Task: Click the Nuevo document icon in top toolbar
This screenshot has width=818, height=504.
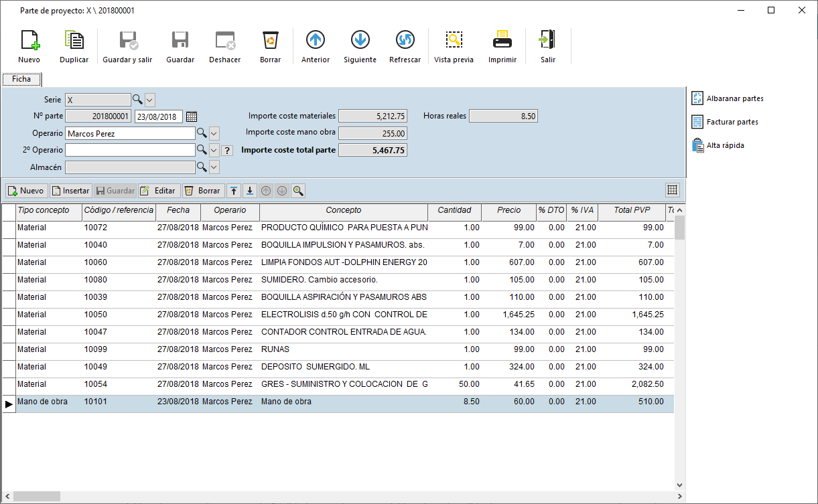Action: pos(29,40)
